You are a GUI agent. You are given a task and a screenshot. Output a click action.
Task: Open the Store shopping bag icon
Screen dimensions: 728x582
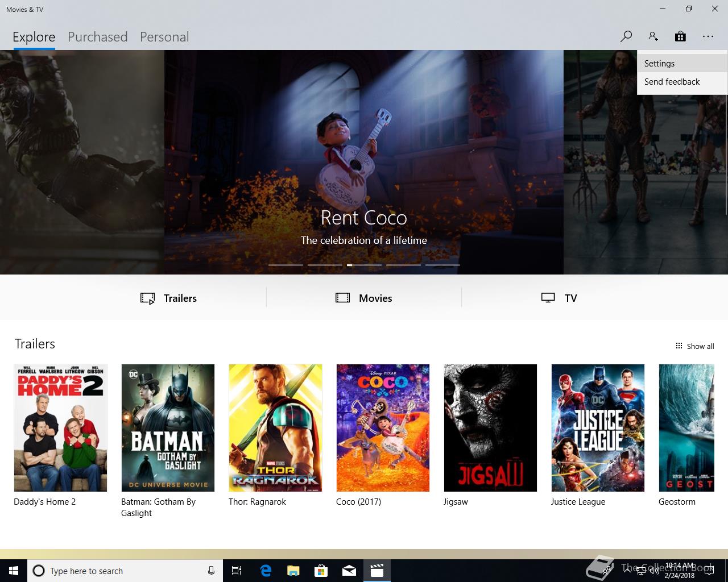[680, 36]
